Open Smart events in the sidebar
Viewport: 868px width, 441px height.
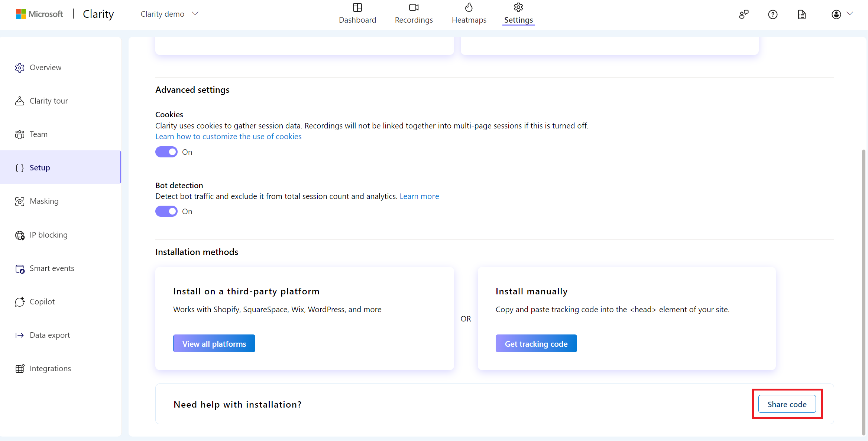point(61,268)
